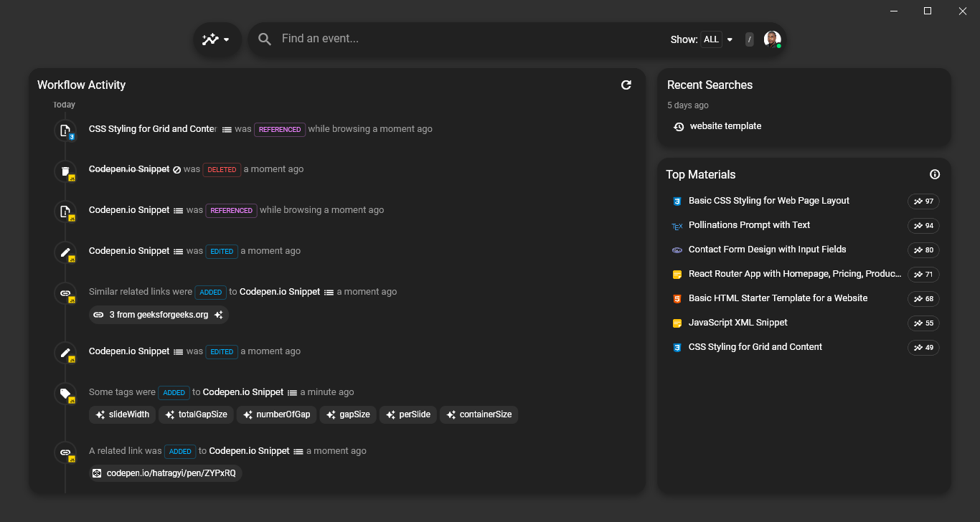
Task: Toggle the slideWidth tag chip
Action: [x=122, y=414]
